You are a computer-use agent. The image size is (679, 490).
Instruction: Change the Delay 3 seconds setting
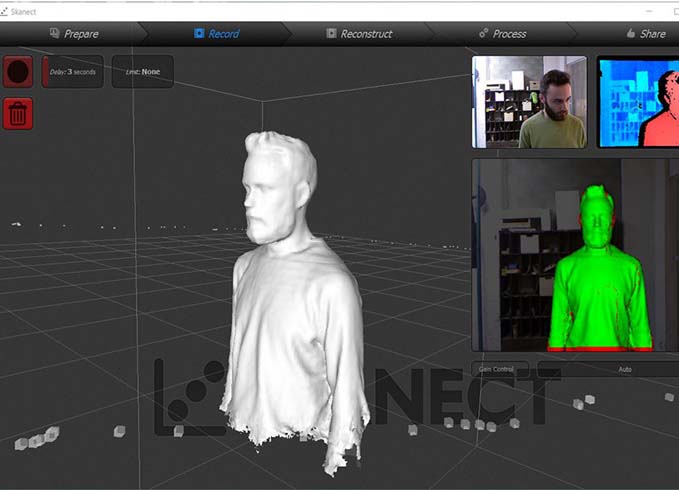point(73,72)
